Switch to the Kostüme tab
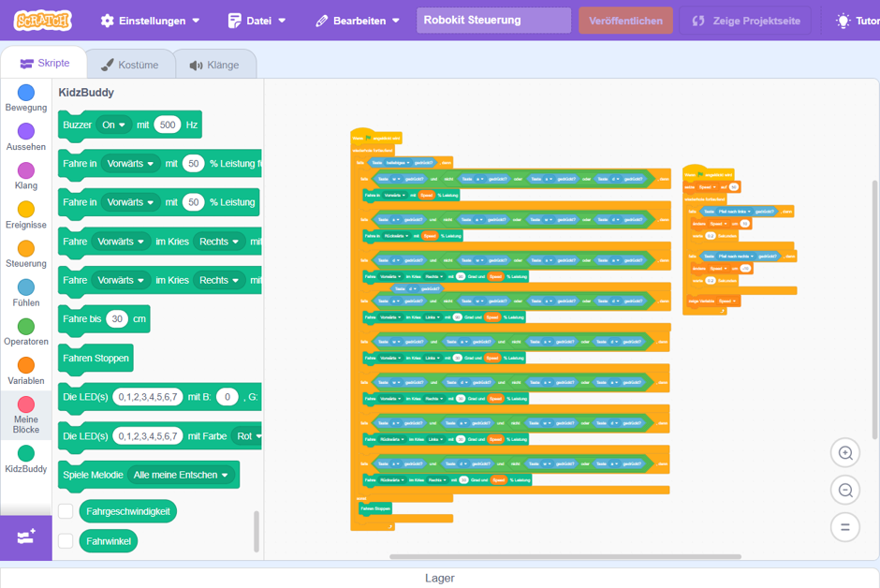 click(x=130, y=65)
